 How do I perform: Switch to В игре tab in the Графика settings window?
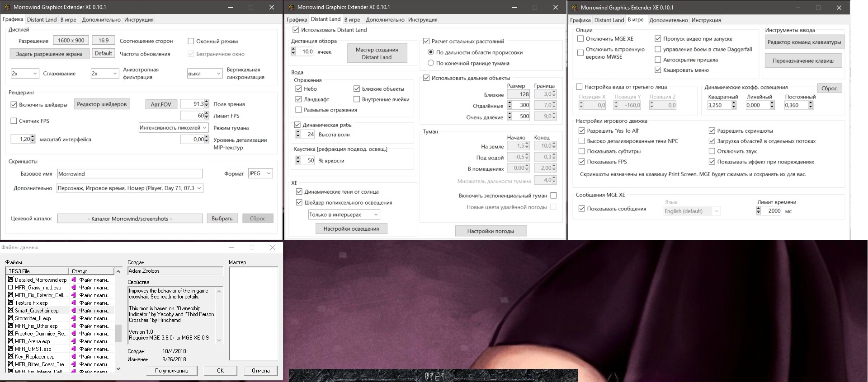click(68, 20)
